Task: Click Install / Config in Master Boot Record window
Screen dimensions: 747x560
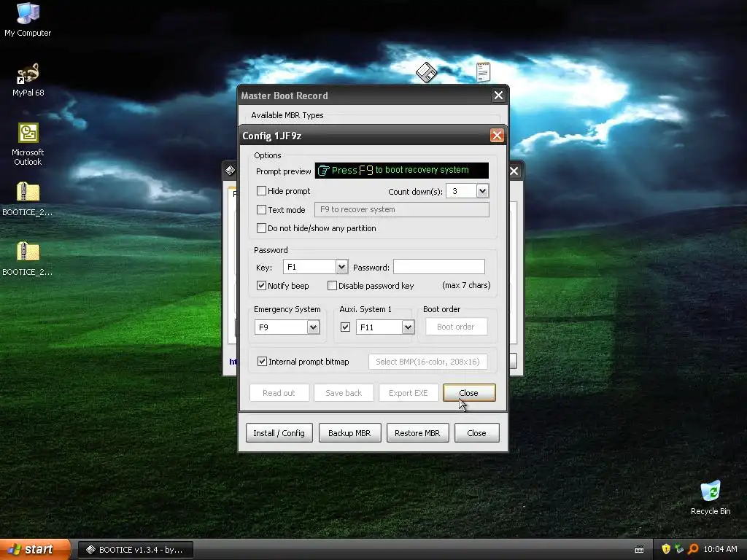Action: (279, 433)
